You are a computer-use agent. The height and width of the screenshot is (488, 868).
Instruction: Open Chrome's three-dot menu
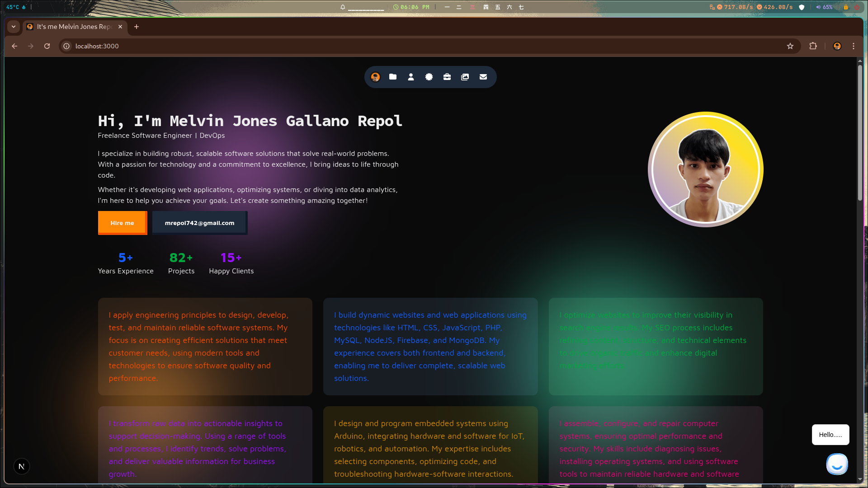[854, 46]
